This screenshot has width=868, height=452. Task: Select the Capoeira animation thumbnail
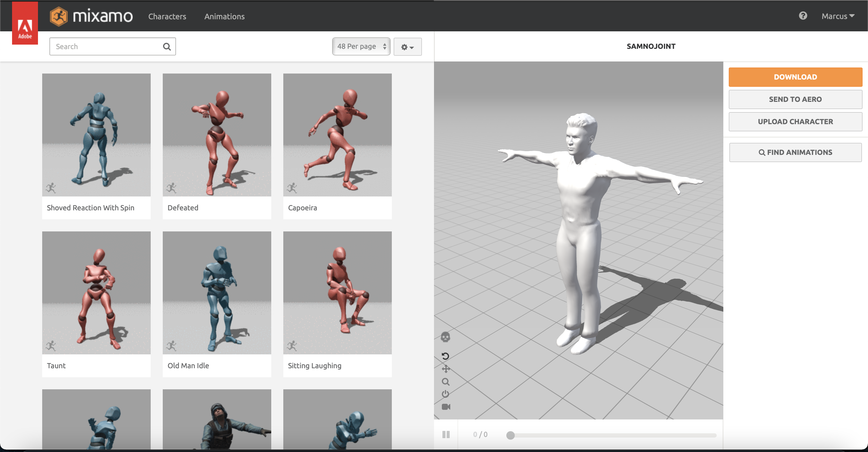pos(337,135)
